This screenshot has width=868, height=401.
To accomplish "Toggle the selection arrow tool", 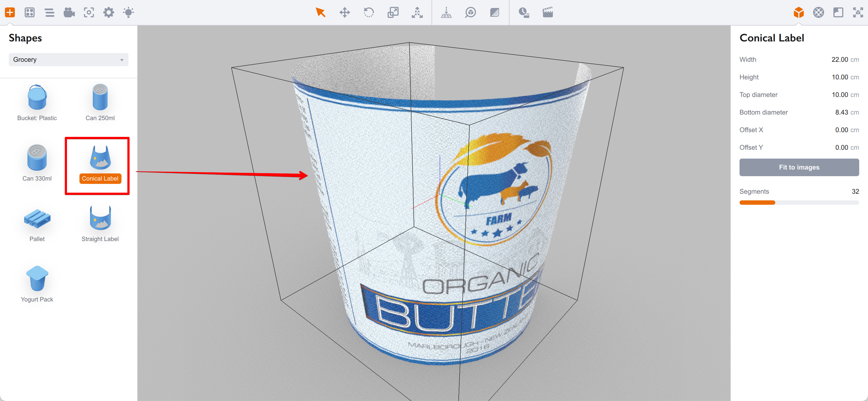I will (321, 12).
